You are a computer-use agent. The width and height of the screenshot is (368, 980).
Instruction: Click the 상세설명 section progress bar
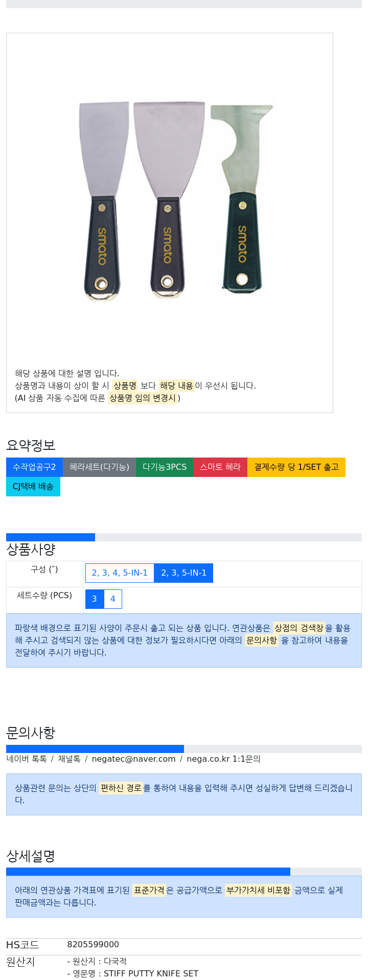click(x=148, y=872)
